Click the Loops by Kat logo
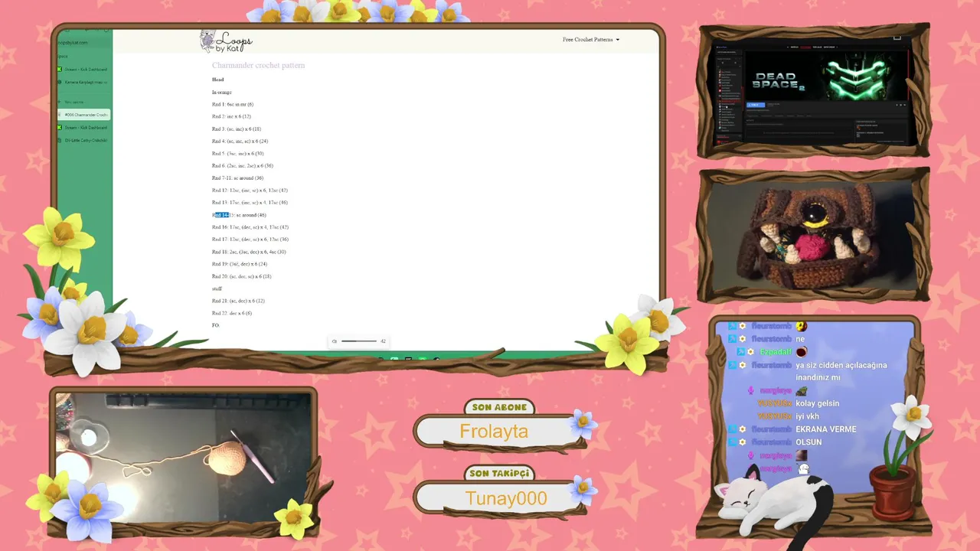The image size is (980, 551). tap(226, 41)
